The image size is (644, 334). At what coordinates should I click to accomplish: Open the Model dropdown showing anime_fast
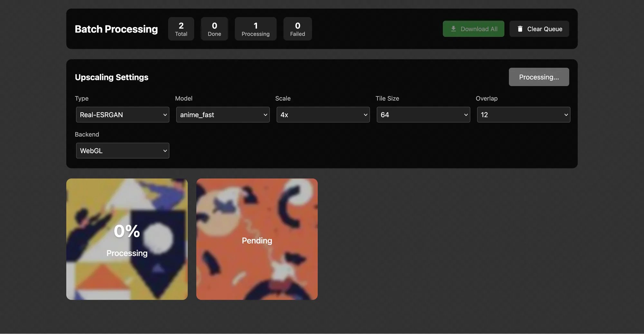tap(223, 115)
